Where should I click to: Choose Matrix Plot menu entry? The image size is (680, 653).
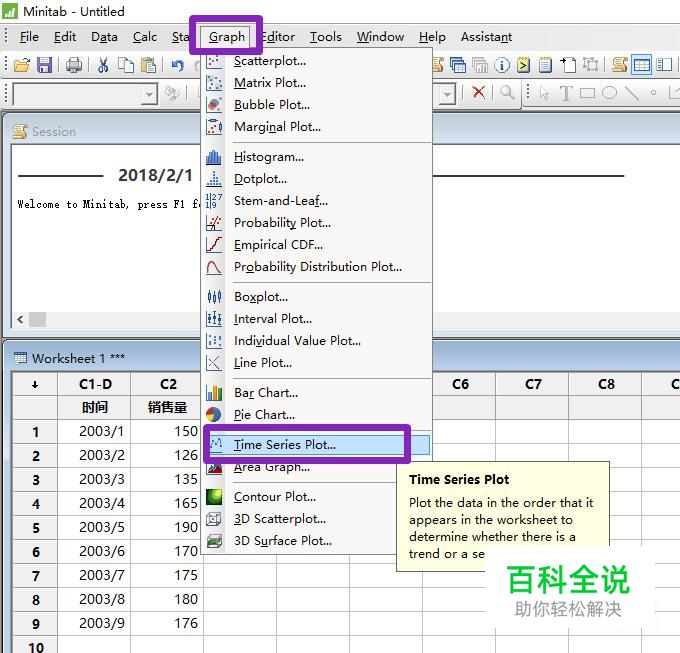(317, 82)
